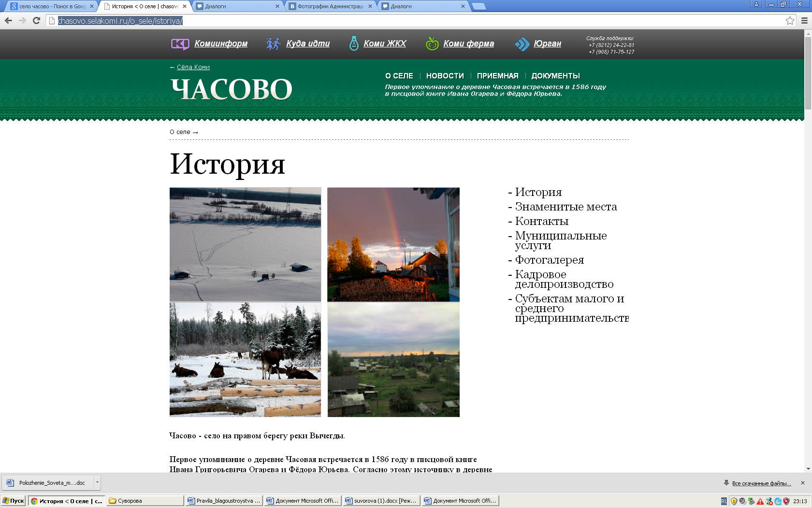Screen dimensions: 812x508
Task: Click the Юрган blue chevron icon
Action: tap(522, 44)
